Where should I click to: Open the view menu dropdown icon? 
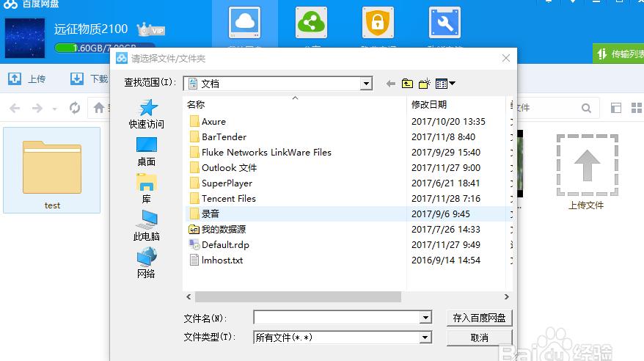(x=445, y=84)
